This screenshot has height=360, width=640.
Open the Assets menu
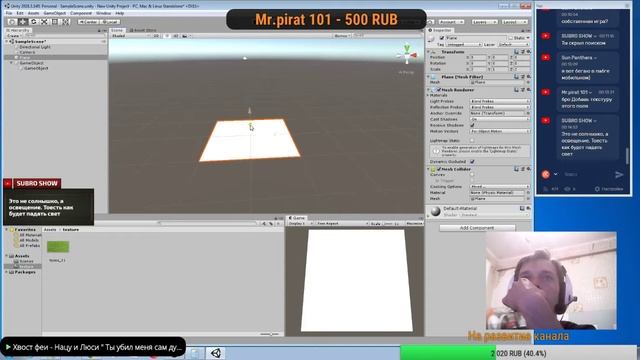[x=33, y=13]
